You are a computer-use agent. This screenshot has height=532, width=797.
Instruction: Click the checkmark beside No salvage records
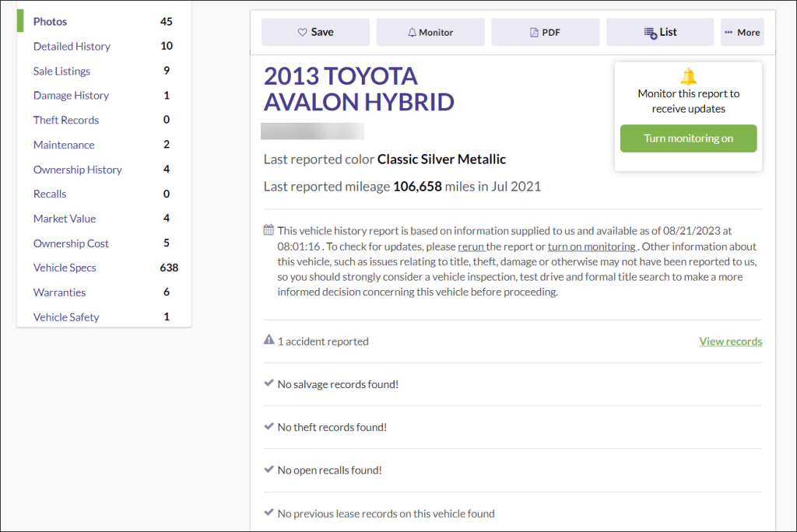[x=269, y=383]
